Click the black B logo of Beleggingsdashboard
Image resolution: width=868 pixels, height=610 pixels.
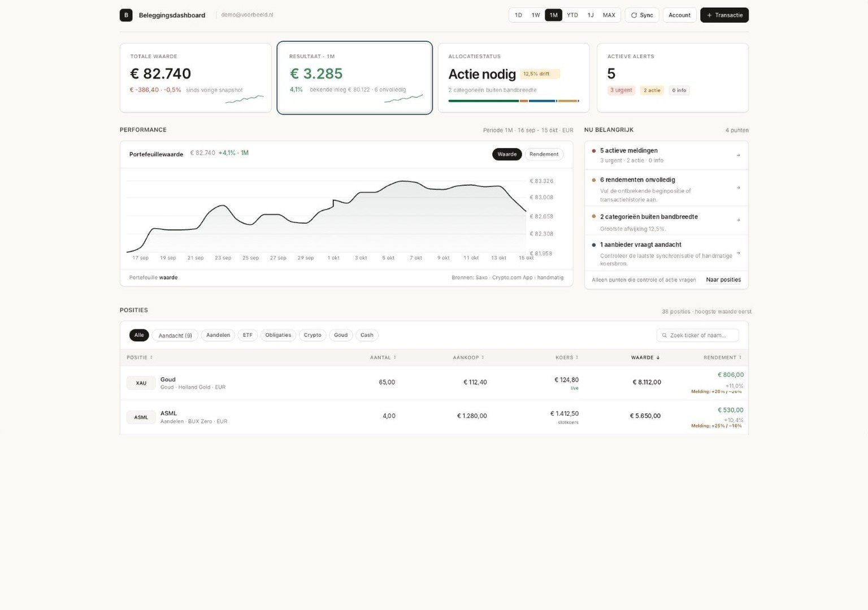click(126, 15)
